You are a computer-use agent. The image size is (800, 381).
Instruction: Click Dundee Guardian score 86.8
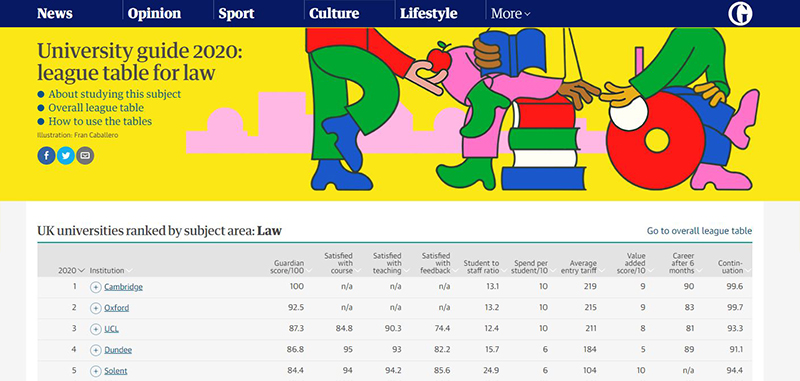coord(296,350)
